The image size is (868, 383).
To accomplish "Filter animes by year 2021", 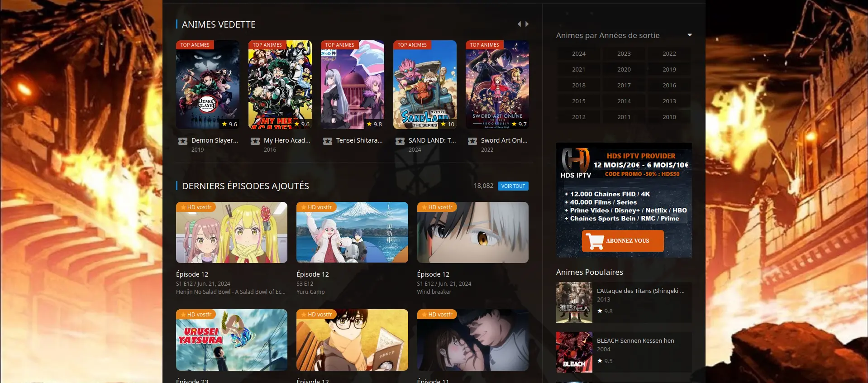I will tap(579, 69).
